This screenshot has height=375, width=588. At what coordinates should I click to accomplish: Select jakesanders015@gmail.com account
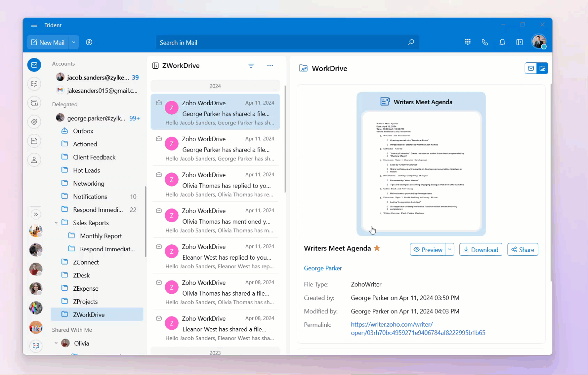point(97,91)
